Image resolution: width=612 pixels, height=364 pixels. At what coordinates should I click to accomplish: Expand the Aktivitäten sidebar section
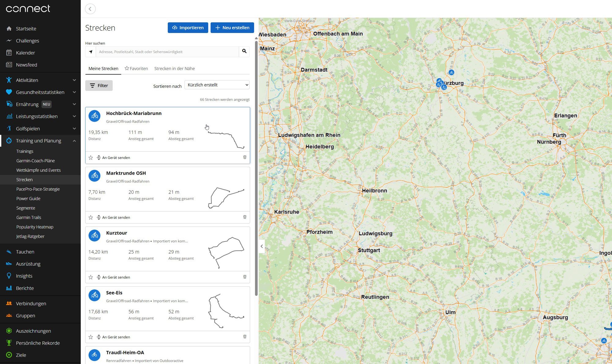tap(74, 80)
